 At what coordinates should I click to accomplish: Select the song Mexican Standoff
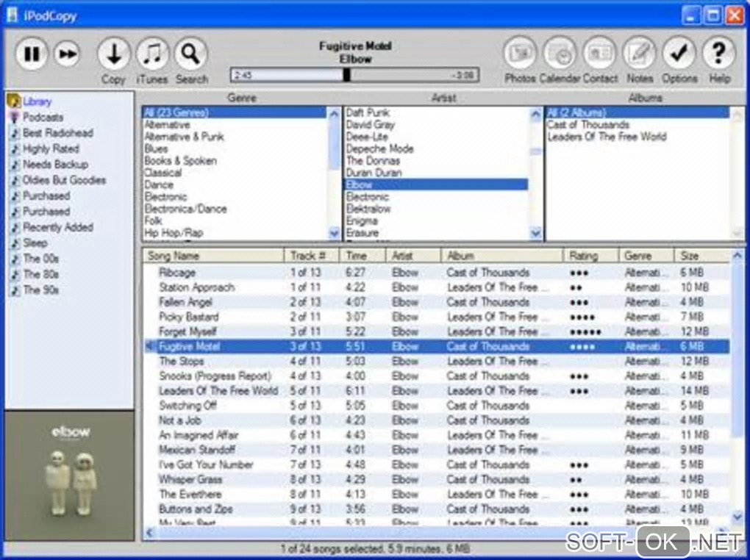pos(436,450)
